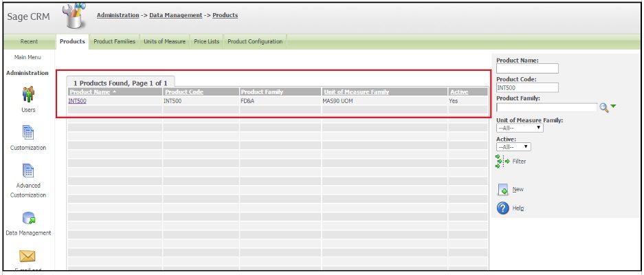Switch to the Recent tab
Viewport: 644px width, 275px height.
pyautogui.click(x=29, y=41)
